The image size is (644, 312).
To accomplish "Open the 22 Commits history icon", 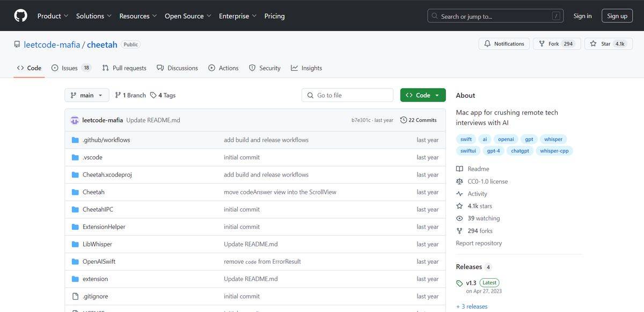I will click(404, 120).
